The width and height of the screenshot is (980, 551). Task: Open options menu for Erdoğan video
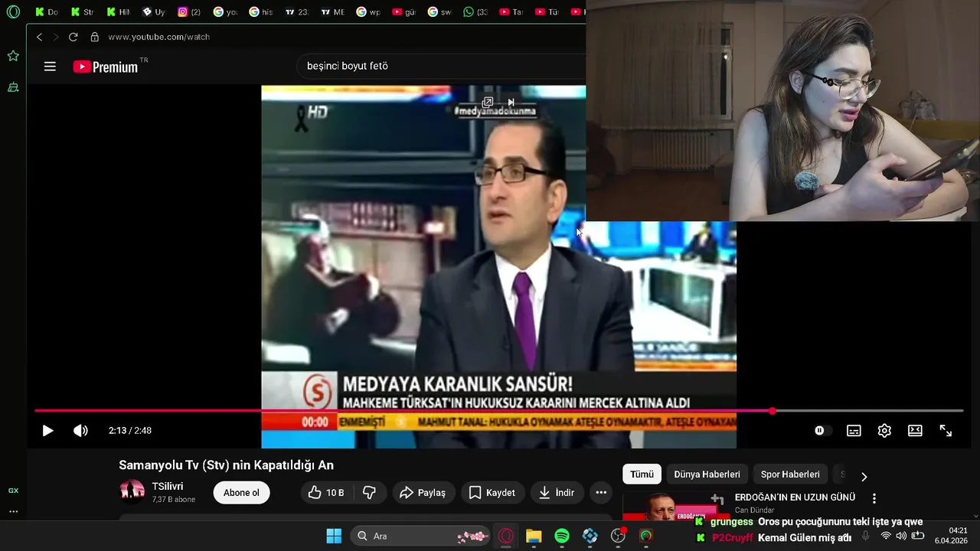click(874, 498)
